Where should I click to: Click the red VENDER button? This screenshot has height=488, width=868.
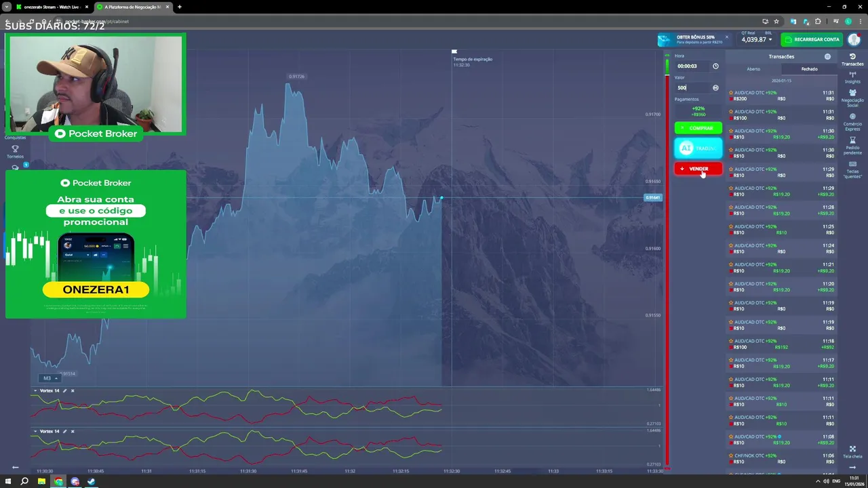tap(698, 169)
